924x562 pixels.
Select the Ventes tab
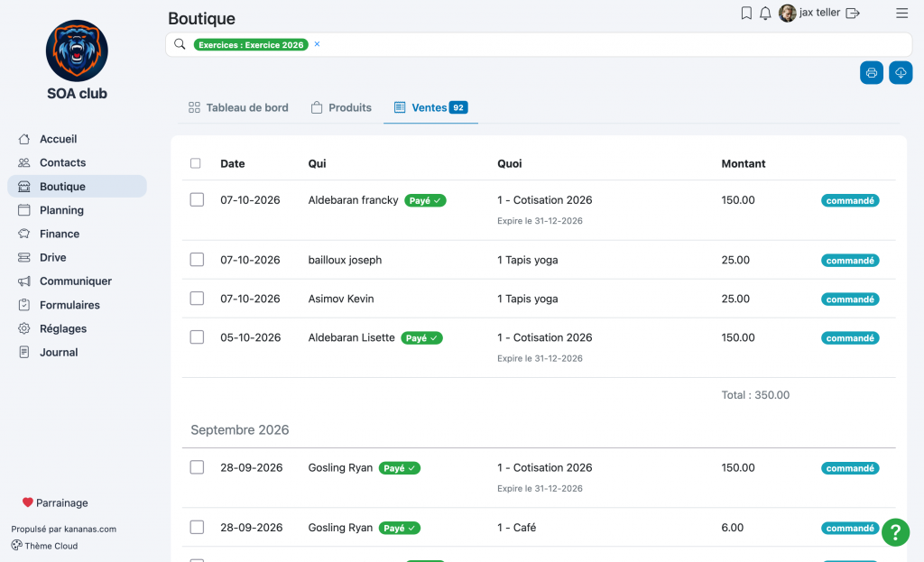(430, 107)
